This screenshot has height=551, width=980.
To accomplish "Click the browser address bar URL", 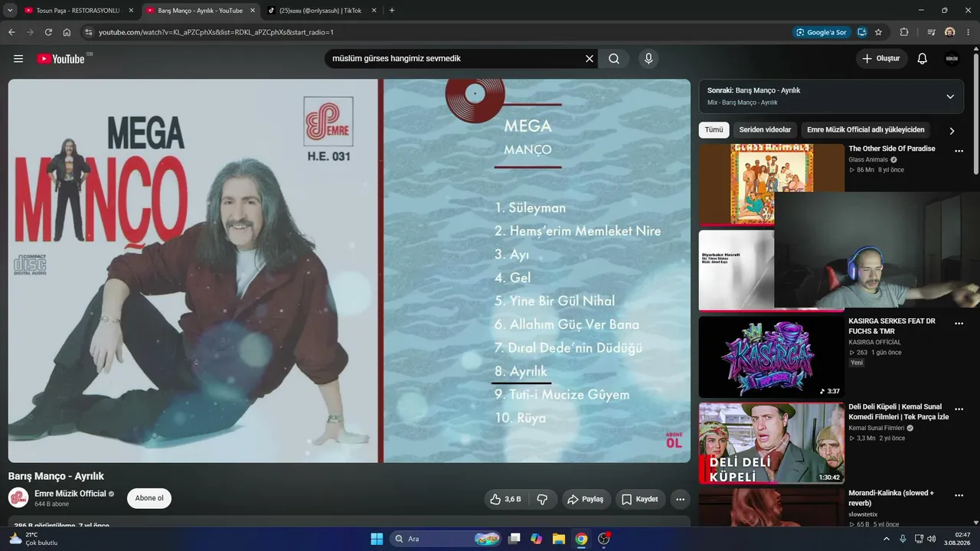I will coord(216,32).
